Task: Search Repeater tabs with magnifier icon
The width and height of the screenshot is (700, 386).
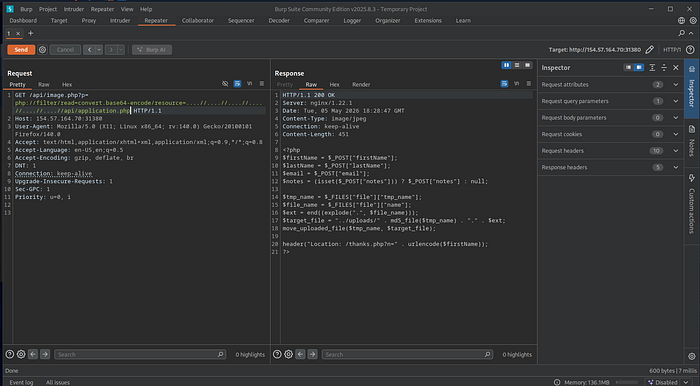Action: coord(682,33)
